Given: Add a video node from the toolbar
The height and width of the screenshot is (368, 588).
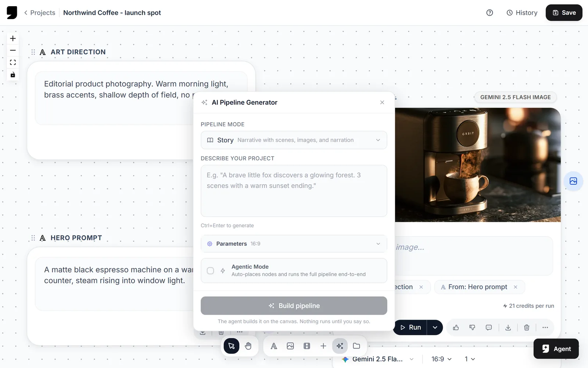Looking at the screenshot, I should [x=307, y=346].
